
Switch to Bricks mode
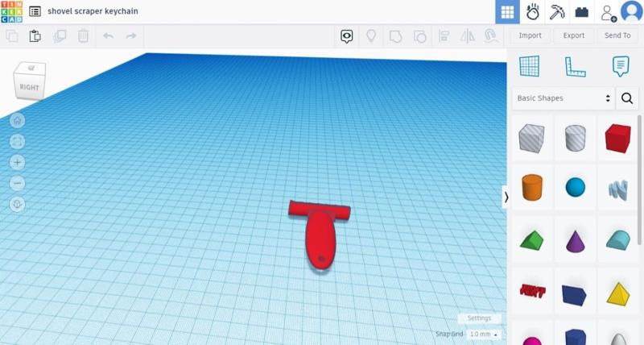(x=581, y=12)
